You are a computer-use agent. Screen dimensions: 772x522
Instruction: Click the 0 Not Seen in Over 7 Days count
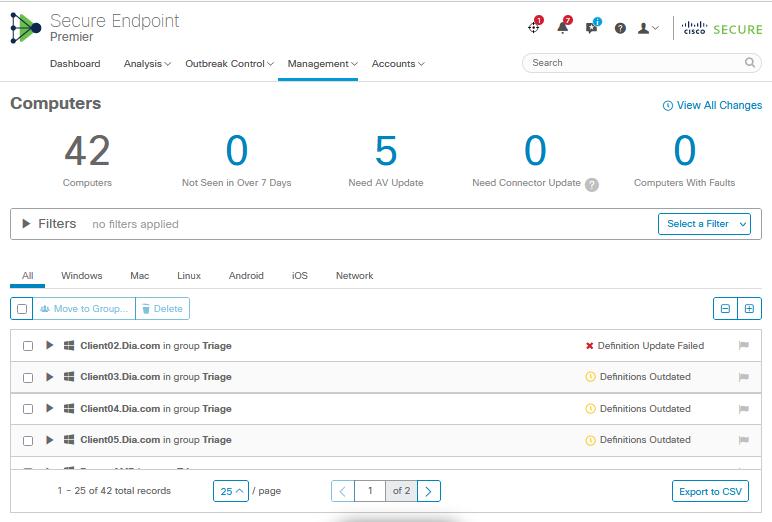click(237, 151)
